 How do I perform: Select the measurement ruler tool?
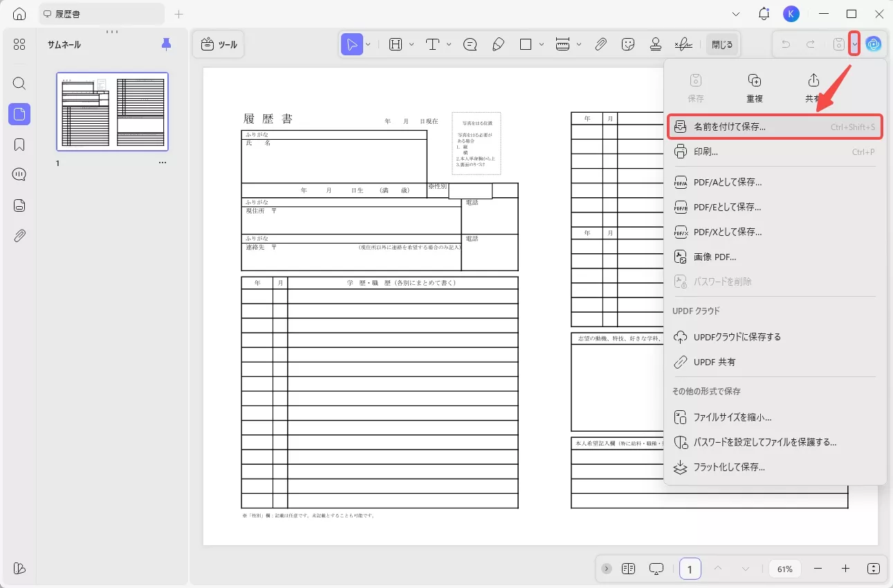tap(563, 44)
